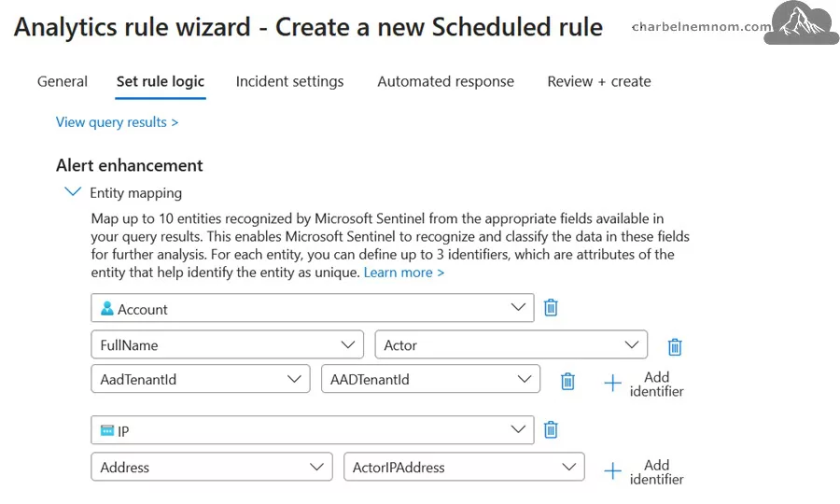
Task: Open the Account entity type dropdown
Action: pyautogui.click(x=313, y=308)
